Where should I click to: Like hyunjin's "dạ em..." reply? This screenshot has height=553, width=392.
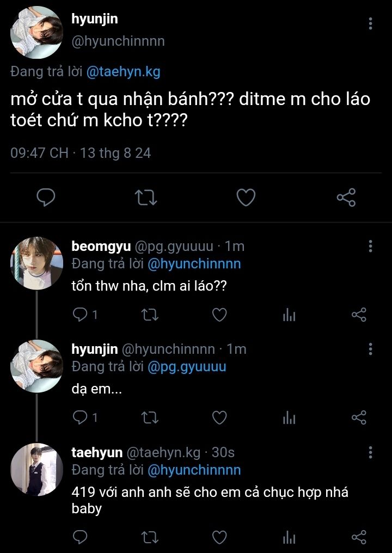tap(219, 417)
